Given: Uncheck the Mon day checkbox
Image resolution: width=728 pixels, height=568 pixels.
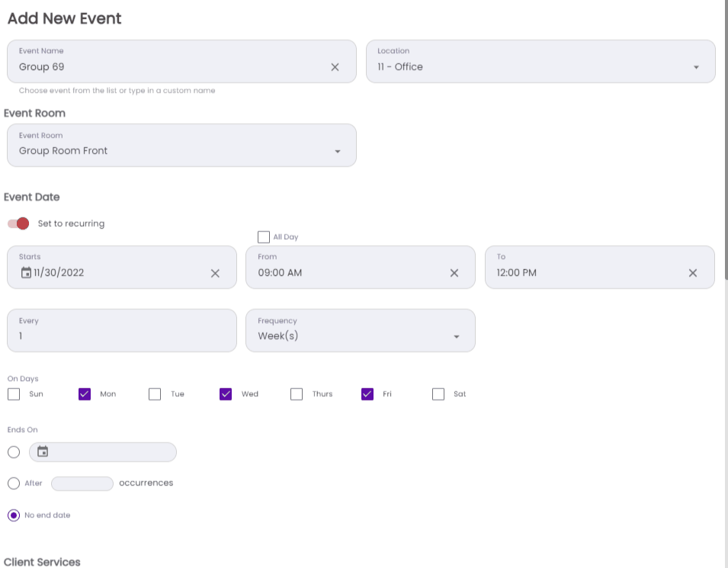Looking at the screenshot, I should [x=85, y=394].
